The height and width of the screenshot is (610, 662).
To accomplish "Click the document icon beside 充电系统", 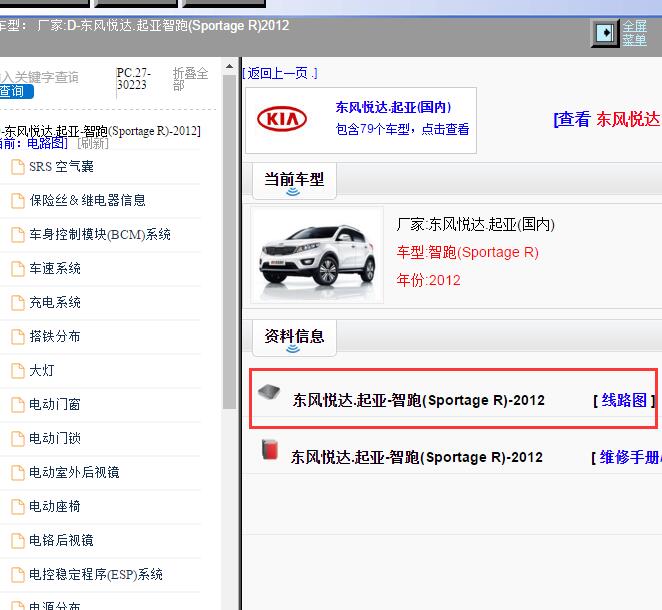I will [x=18, y=303].
